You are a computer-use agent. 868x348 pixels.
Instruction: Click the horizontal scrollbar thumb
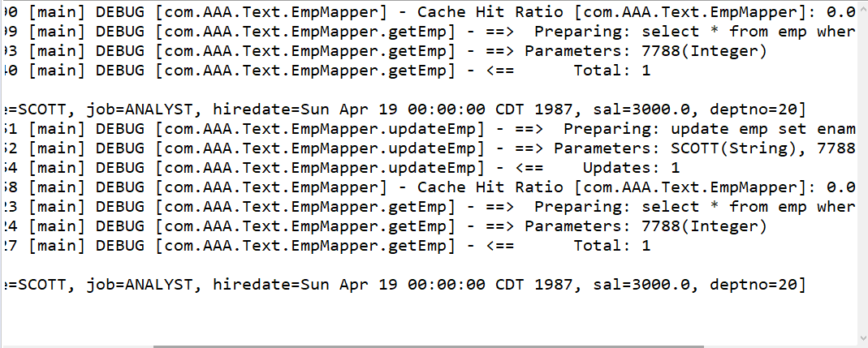pos(429,346)
